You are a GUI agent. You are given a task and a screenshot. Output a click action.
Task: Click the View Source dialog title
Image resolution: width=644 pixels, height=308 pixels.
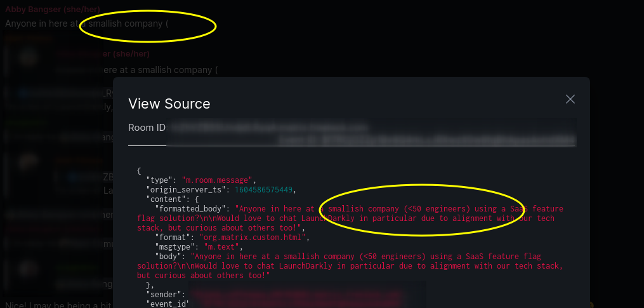[169, 104]
